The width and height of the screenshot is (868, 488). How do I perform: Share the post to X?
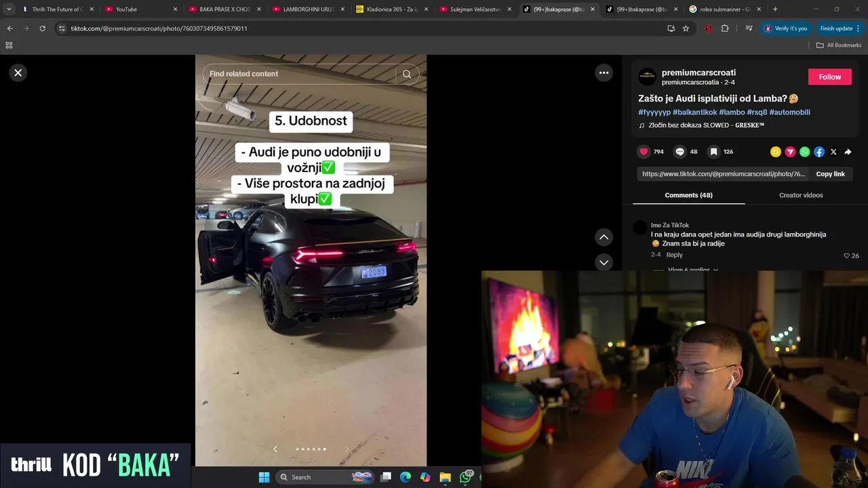coord(833,152)
